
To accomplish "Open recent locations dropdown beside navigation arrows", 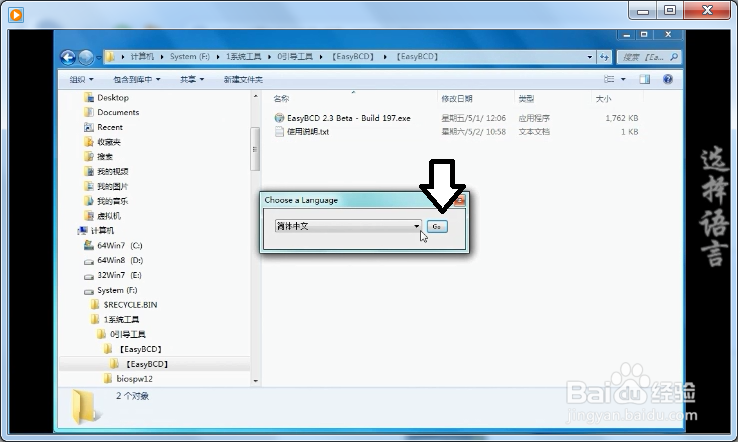I will point(99,57).
